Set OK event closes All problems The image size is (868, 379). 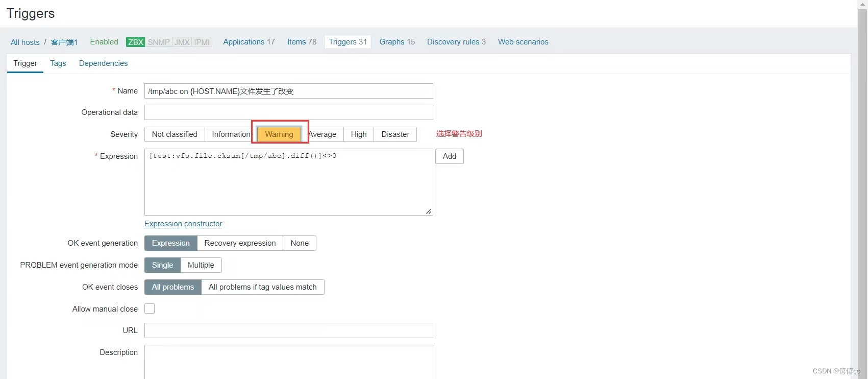click(173, 287)
